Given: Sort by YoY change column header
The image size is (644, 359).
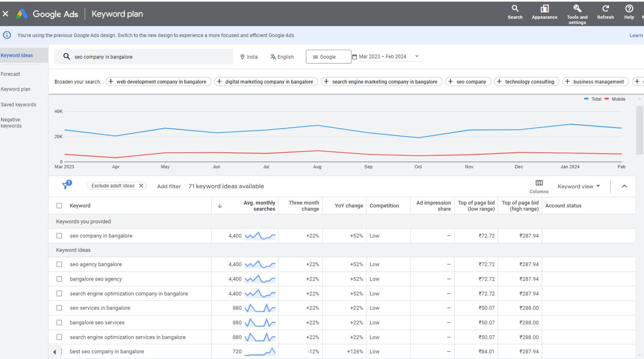Looking at the screenshot, I should [x=349, y=206].
